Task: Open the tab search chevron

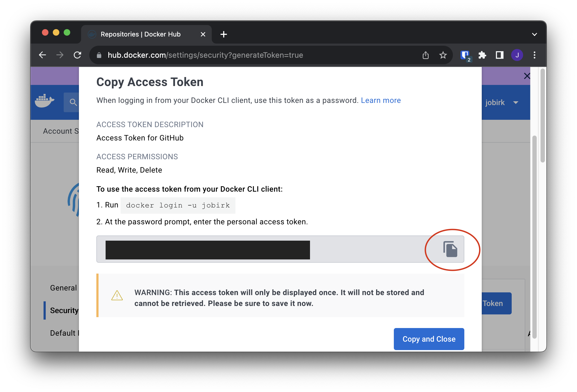Action: 534,35
